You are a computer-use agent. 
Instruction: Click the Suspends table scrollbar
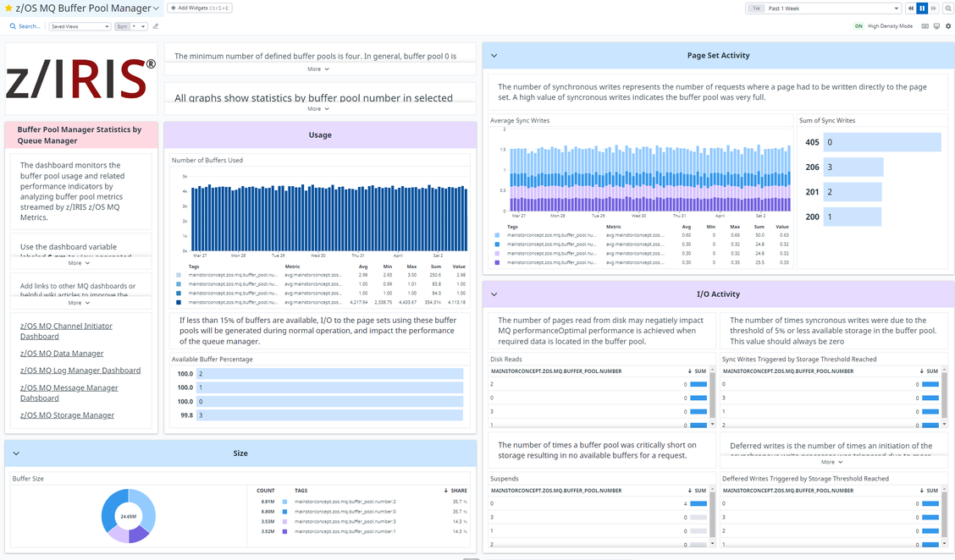[x=712, y=515]
